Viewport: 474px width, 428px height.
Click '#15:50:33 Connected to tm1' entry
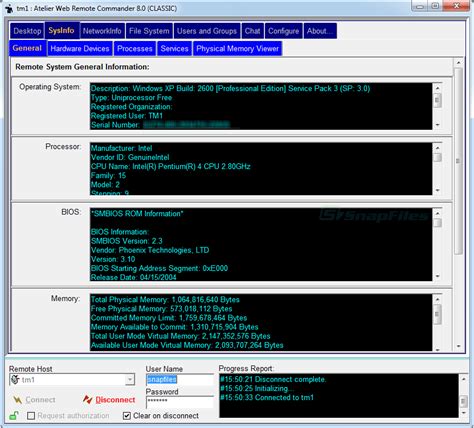pos(267,397)
